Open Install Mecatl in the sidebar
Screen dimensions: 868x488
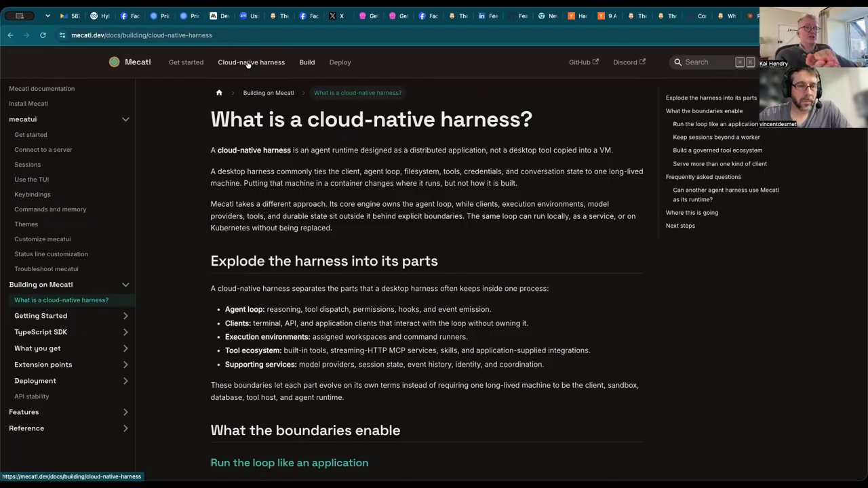pyautogui.click(x=28, y=104)
